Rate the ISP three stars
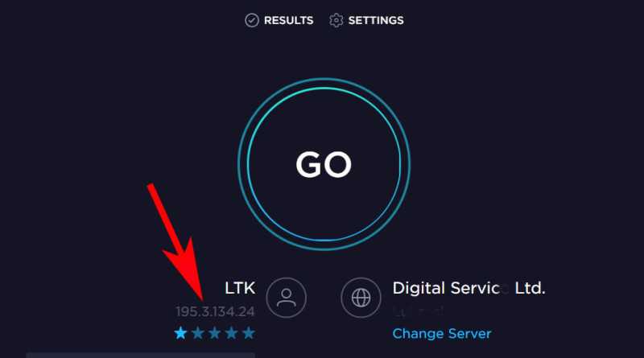Screen dimensions: 644x358 click(215, 333)
